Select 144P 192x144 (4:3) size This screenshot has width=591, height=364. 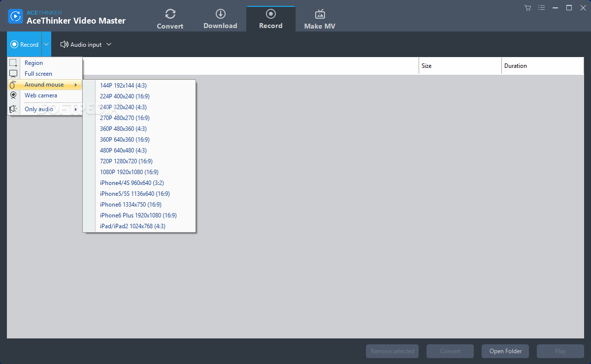(x=139, y=86)
